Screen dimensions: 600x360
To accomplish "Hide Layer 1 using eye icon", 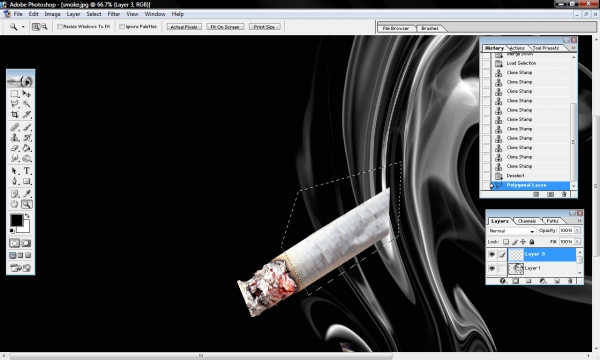I will click(x=492, y=269).
